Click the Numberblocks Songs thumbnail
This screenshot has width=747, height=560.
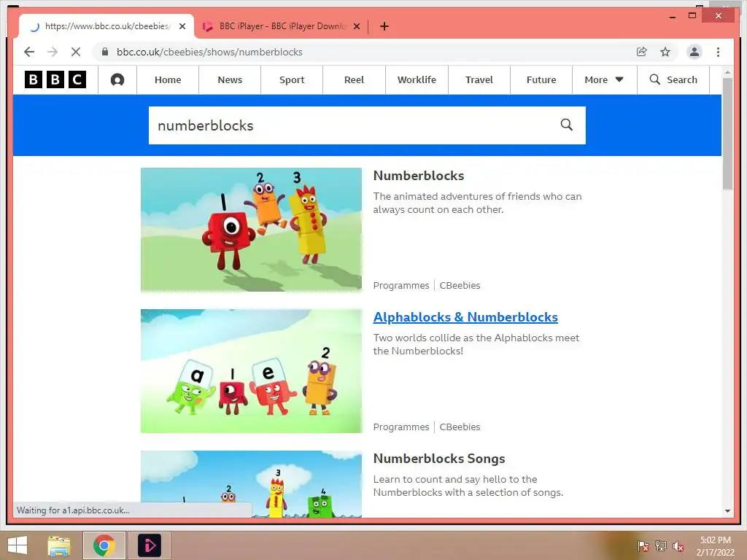251,484
